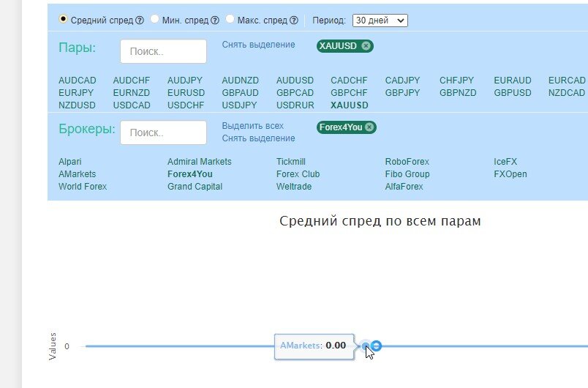Select the USDRUR pair
The height and width of the screenshot is (388, 588).
point(295,105)
